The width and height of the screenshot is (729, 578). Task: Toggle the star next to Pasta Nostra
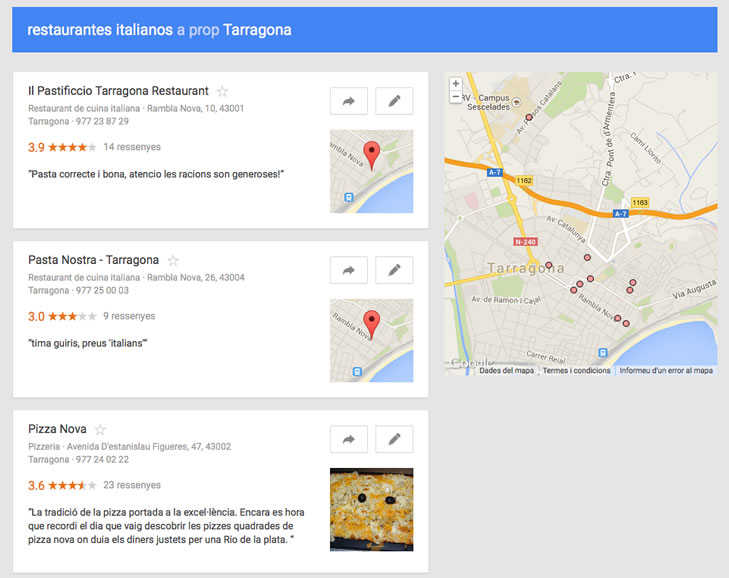(x=173, y=260)
